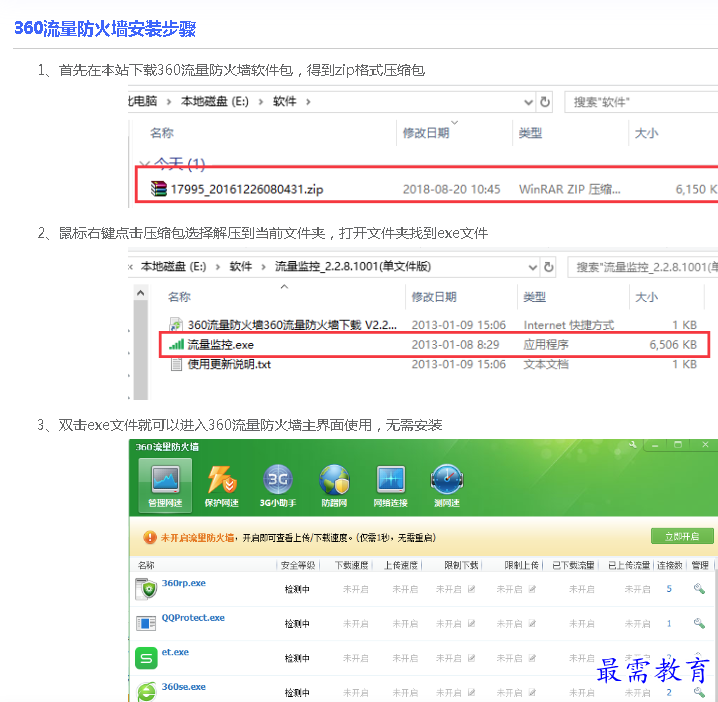
Task: Sort second file list by 类型
Action: coord(534,297)
